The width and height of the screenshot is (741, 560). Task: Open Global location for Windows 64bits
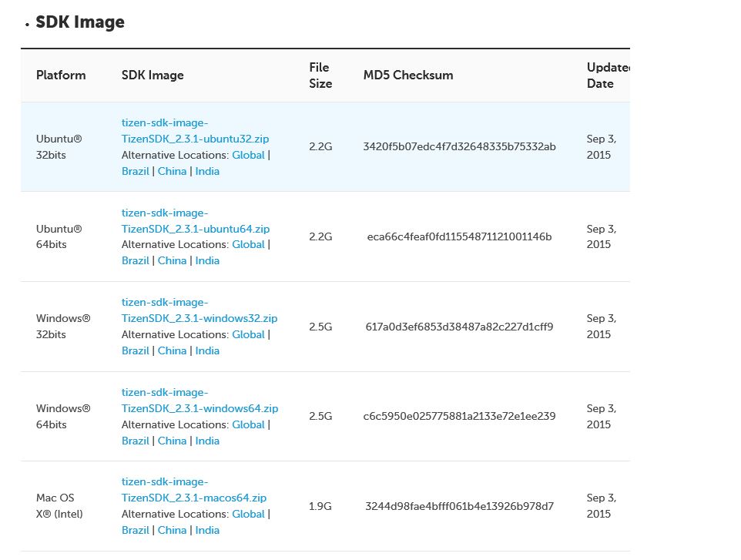click(x=248, y=424)
